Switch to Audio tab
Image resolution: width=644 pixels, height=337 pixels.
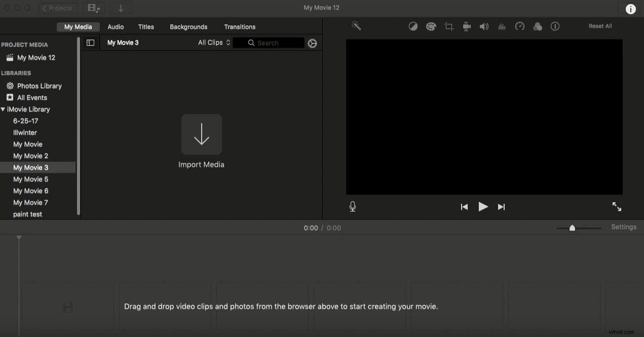coord(116,27)
